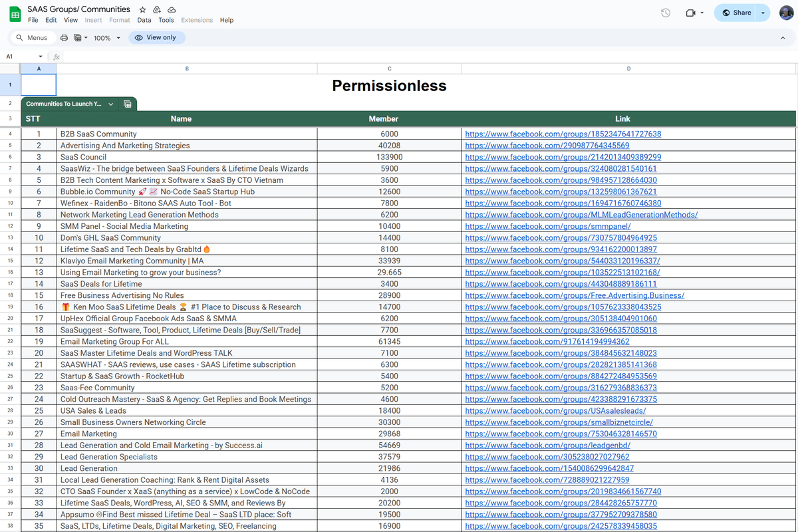Select the row 20 header
Screen dimensions: 798x532
click(x=11, y=319)
